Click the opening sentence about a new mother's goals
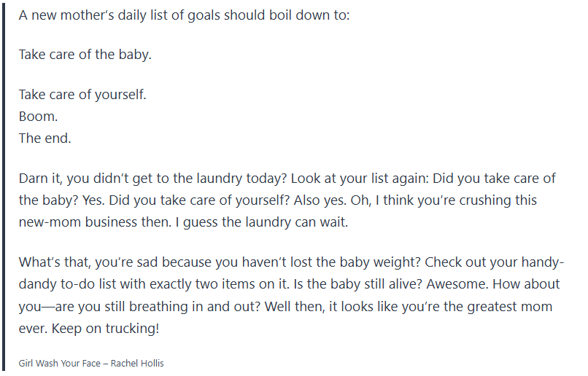This screenshot has height=376, width=588. [184, 15]
